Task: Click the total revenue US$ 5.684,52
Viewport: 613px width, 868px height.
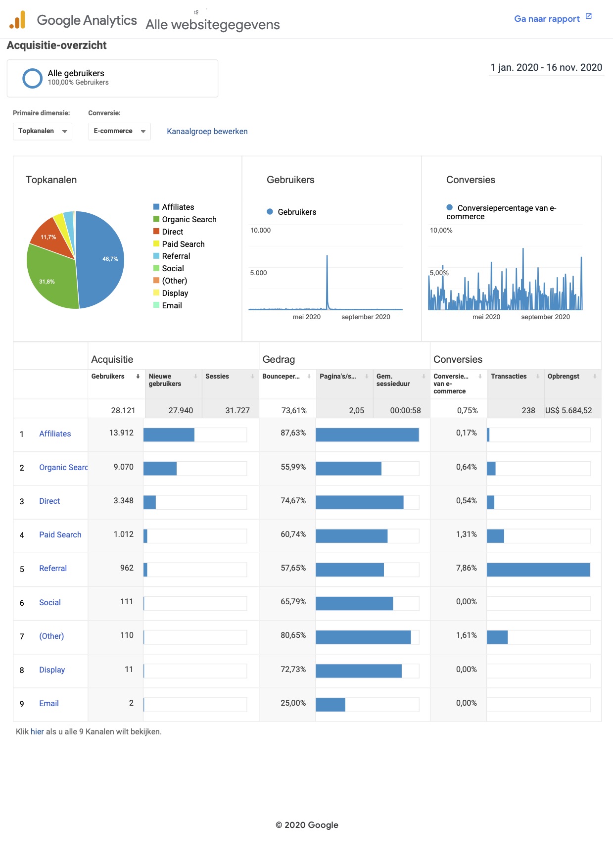Action: click(x=568, y=411)
